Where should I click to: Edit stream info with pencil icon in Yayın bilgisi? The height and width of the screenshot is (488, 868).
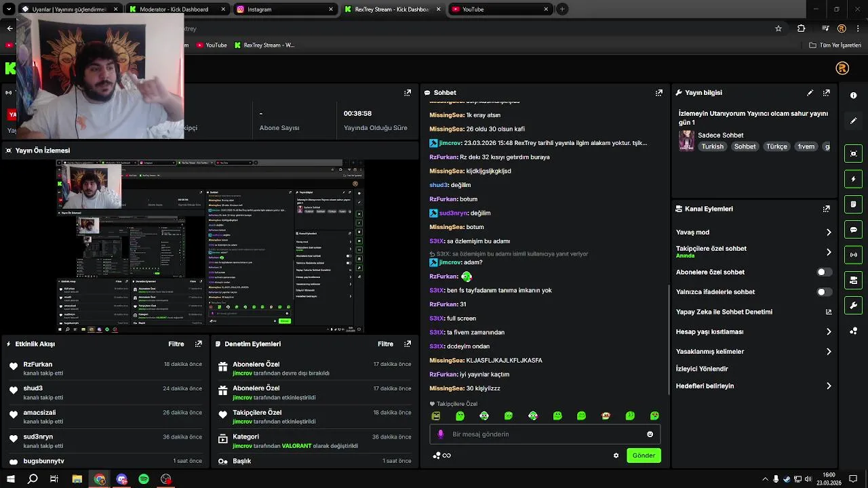click(810, 93)
